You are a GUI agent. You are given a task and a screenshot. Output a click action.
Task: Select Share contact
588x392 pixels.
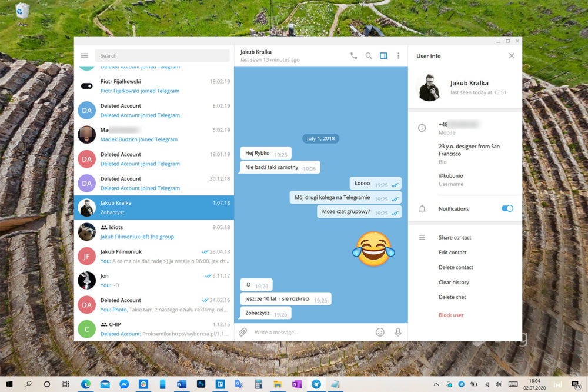pos(455,237)
